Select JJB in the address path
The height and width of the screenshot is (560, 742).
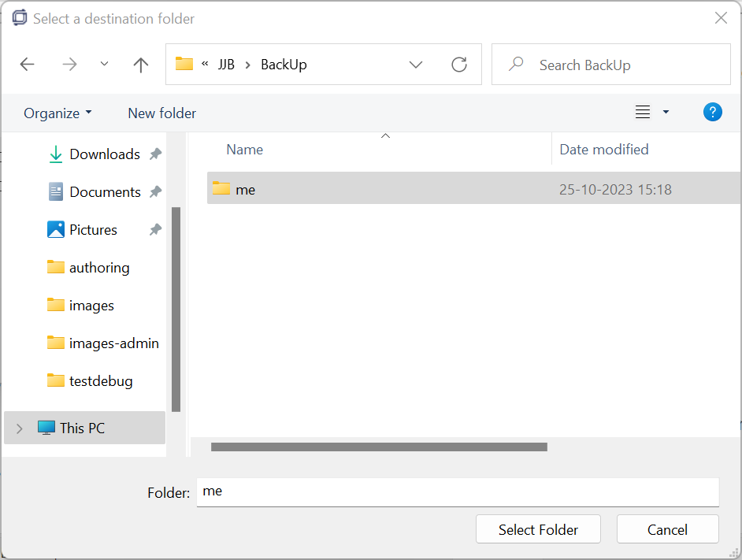tap(226, 65)
